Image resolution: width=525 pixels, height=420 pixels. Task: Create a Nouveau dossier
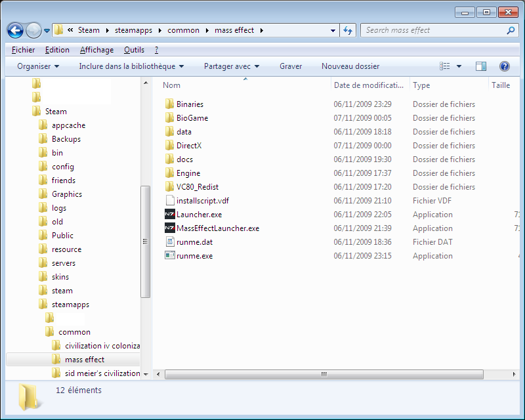tap(350, 66)
